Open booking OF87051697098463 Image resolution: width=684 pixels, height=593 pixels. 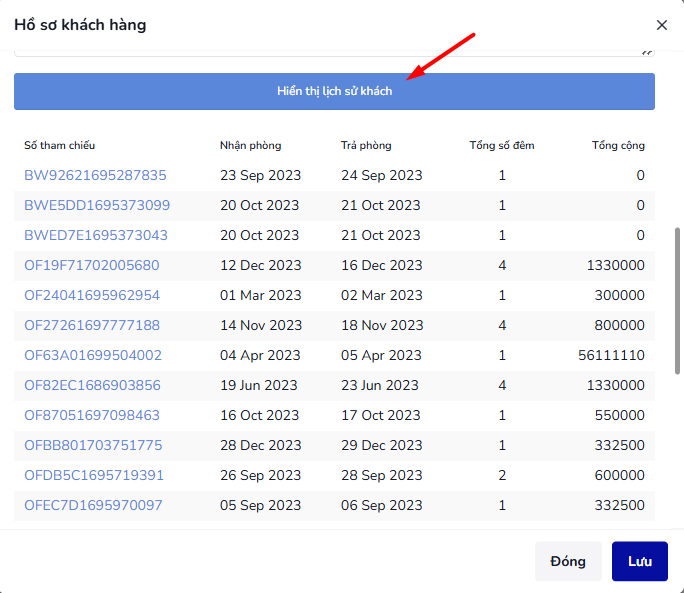point(92,415)
